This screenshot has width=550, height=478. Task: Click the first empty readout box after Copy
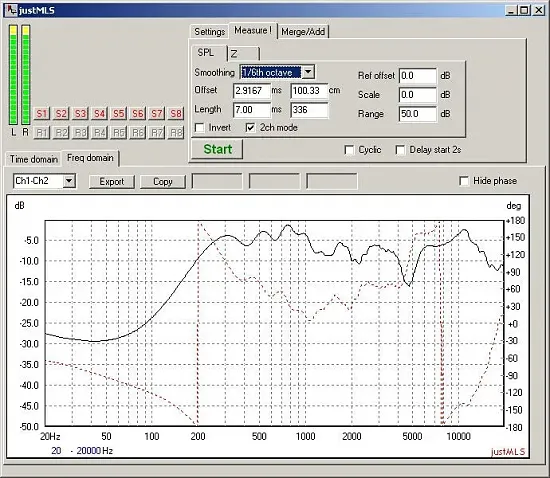pyautogui.click(x=217, y=181)
